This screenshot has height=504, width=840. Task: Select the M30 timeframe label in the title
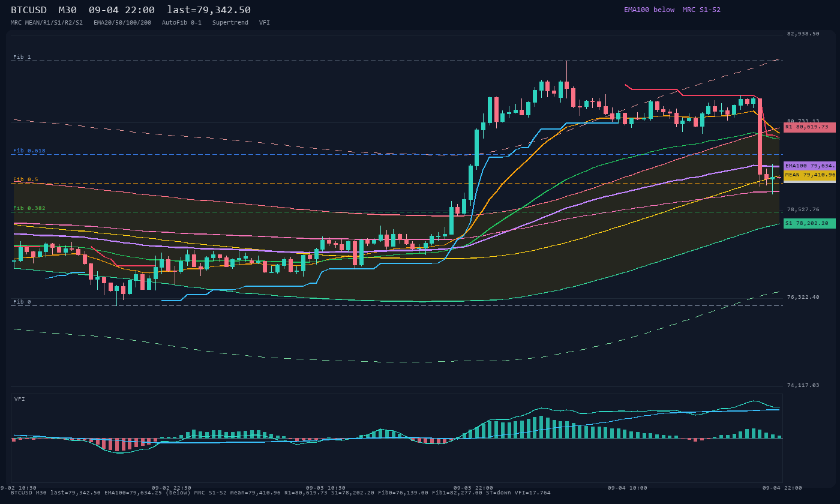pyautogui.click(x=68, y=10)
